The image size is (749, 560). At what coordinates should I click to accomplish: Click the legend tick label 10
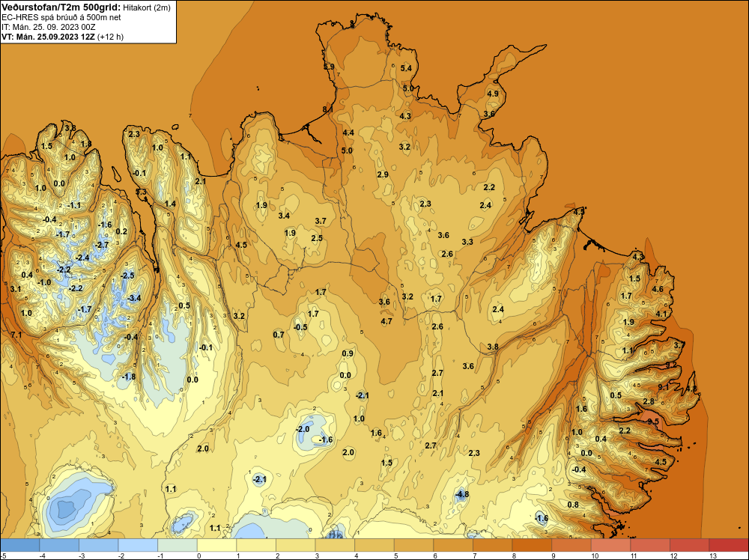[x=595, y=556]
